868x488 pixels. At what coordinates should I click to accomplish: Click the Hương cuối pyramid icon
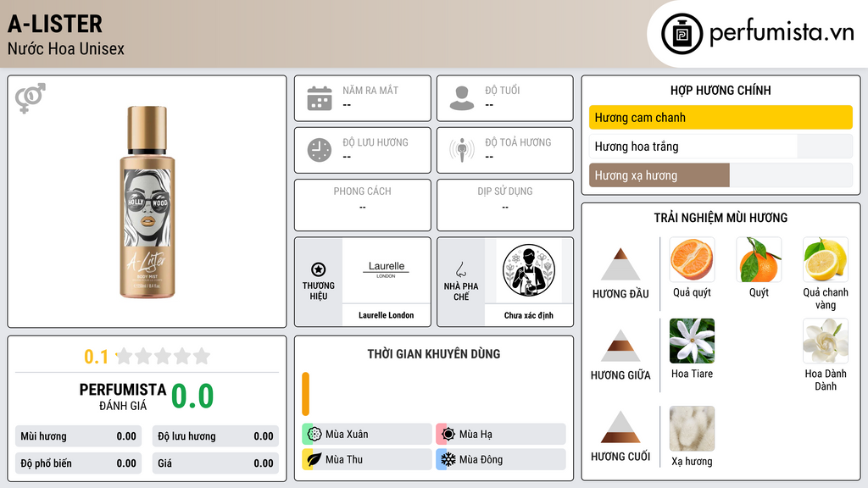[620, 427]
